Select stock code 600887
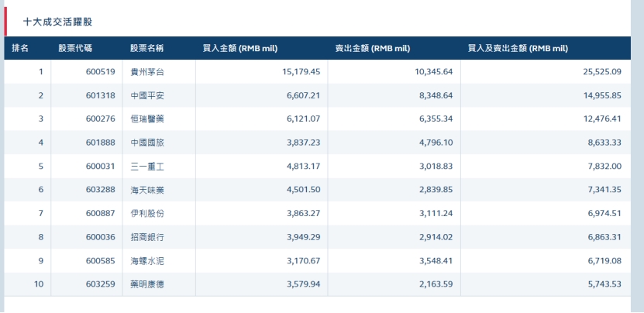The image size is (644, 313). [x=101, y=213]
